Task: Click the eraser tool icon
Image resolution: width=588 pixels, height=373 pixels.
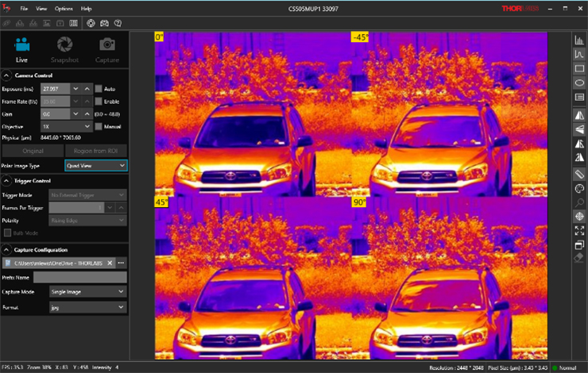Action: pos(579,258)
